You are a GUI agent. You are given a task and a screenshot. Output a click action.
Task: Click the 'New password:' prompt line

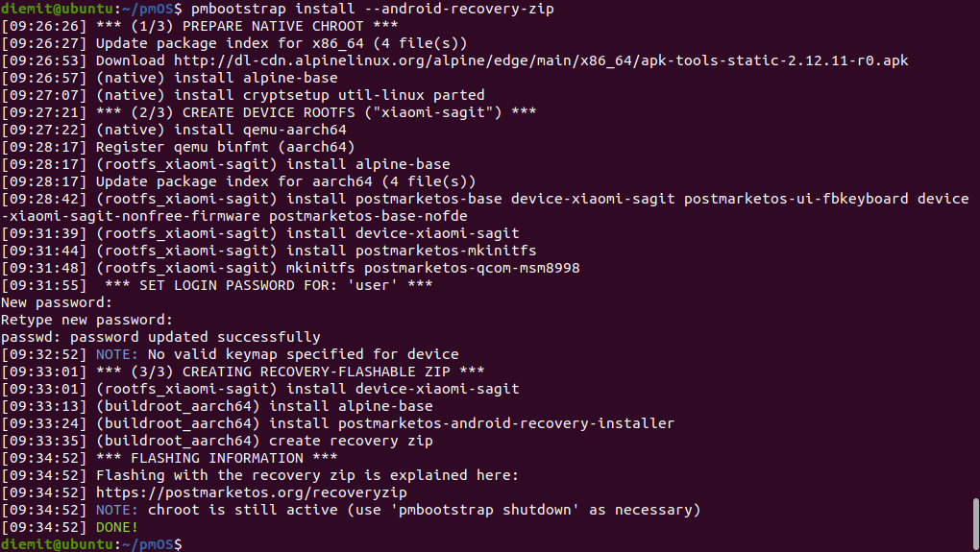click(x=57, y=302)
